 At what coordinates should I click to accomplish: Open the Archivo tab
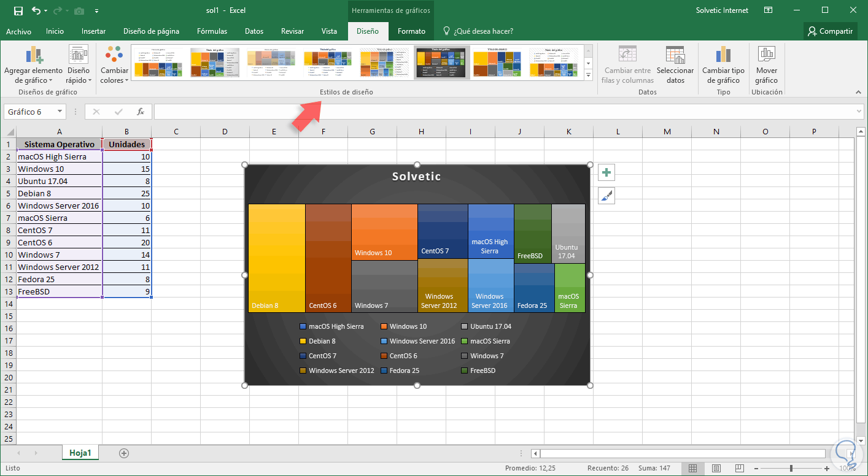pos(18,31)
